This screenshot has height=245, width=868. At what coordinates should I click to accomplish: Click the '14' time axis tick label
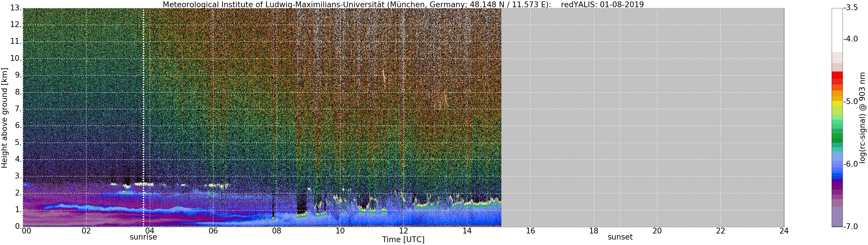[467, 231]
